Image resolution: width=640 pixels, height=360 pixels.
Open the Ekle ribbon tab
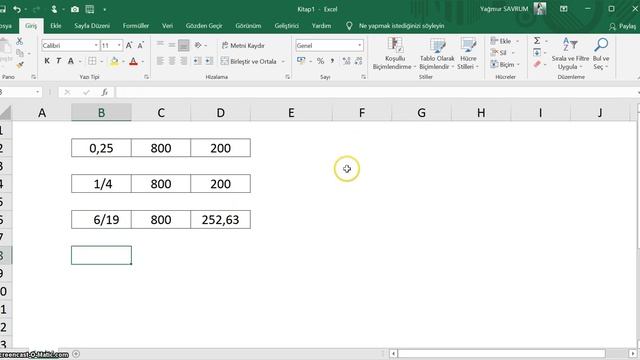click(56, 26)
